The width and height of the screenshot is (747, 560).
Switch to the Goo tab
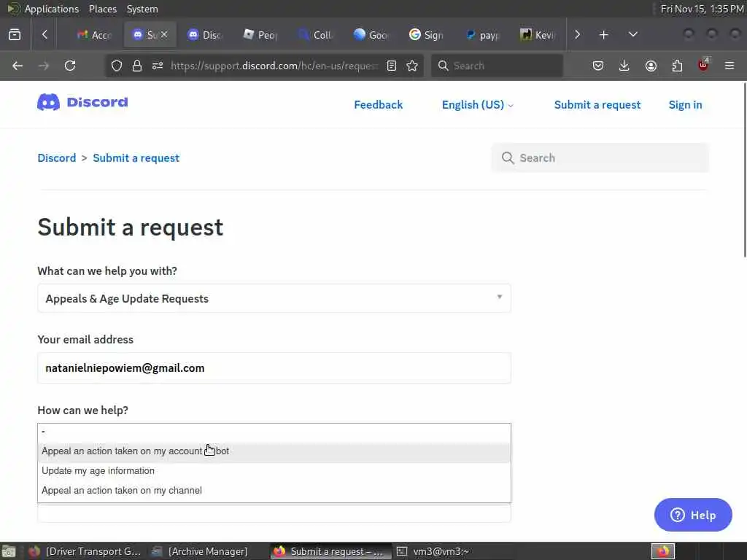coord(371,35)
